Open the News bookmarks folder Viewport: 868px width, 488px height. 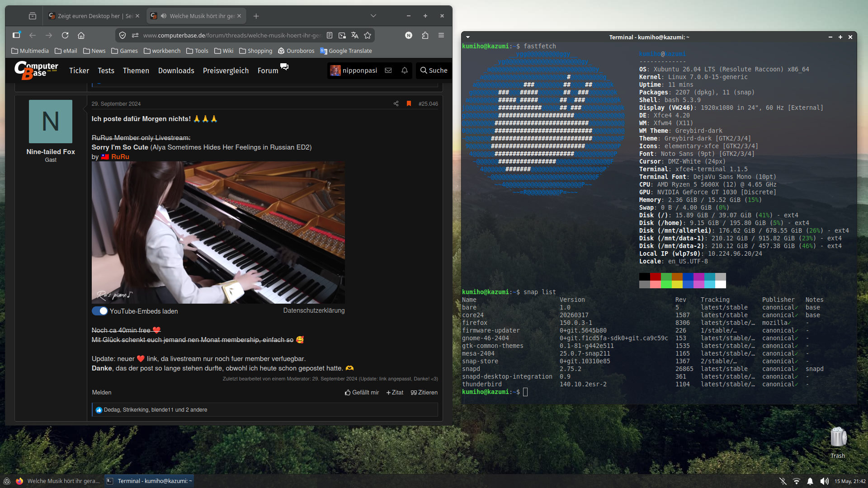point(94,51)
